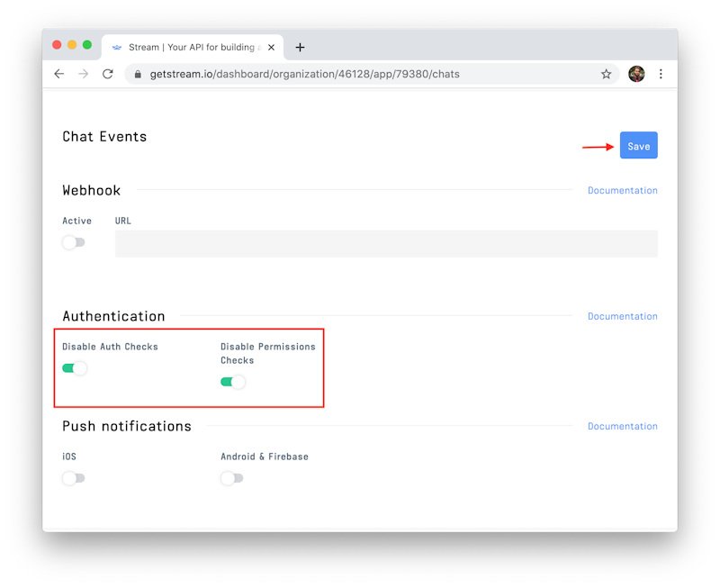Enable iOS push notifications
Screen dimensions: 720x588
coord(74,478)
